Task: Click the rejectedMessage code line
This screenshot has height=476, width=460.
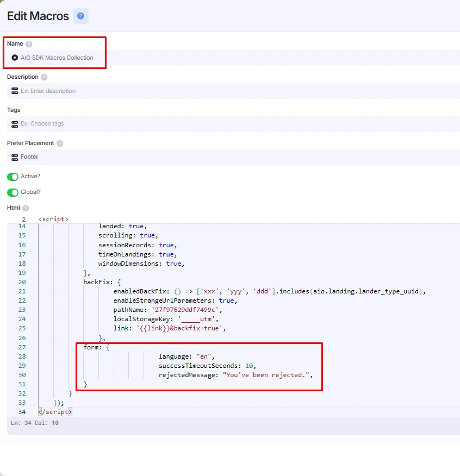Action: coord(235,375)
